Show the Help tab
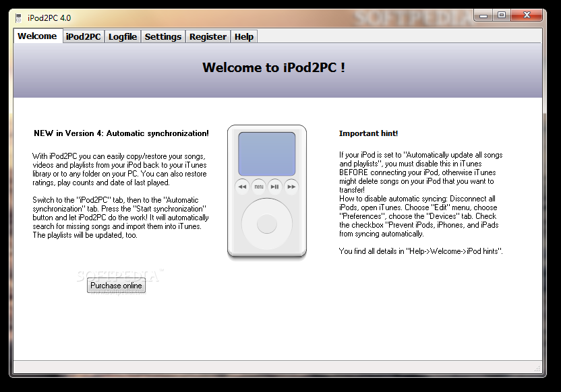 click(x=244, y=37)
